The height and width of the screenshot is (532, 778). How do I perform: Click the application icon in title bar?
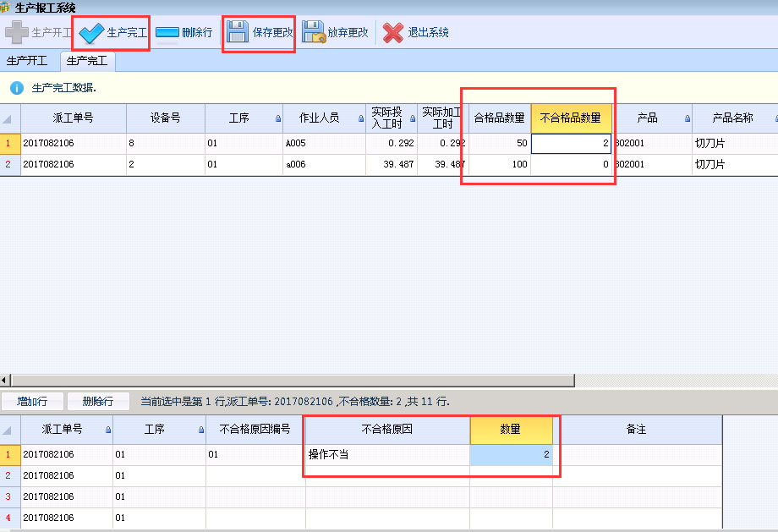coord(7,7)
